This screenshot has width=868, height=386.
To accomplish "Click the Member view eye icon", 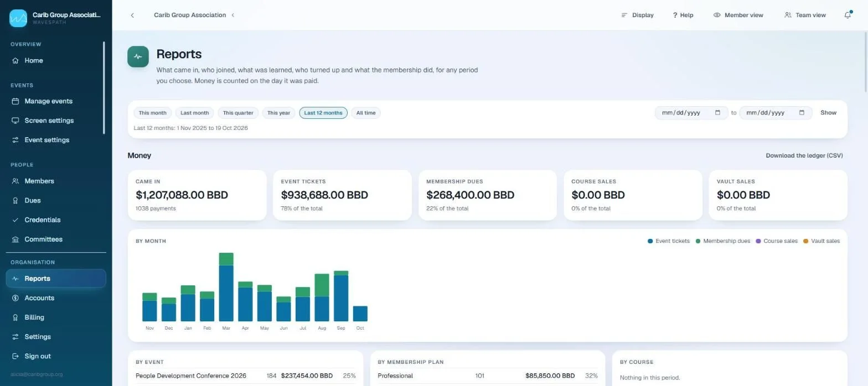I will (x=717, y=15).
